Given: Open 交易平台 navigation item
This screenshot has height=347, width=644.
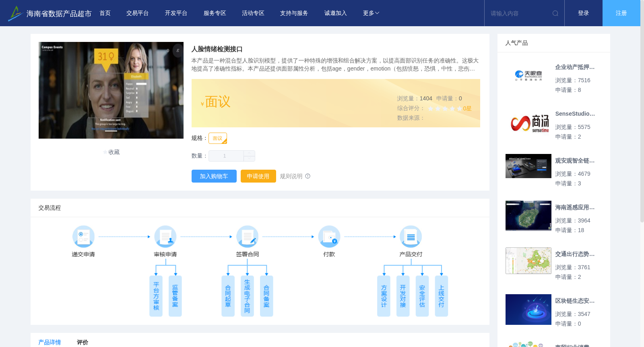Looking at the screenshot, I should coord(138,13).
